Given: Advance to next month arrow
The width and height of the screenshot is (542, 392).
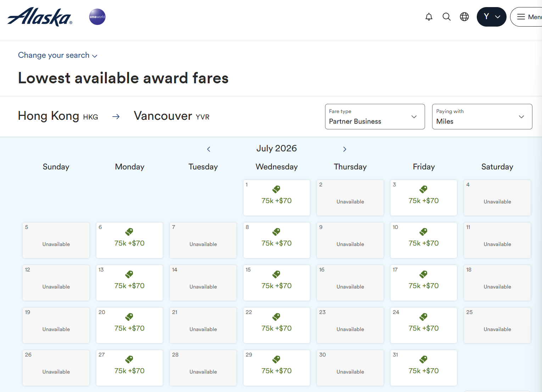Looking at the screenshot, I should point(345,149).
